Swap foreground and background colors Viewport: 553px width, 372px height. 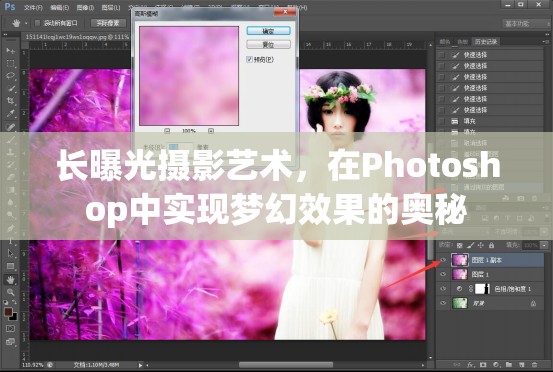coord(14,302)
